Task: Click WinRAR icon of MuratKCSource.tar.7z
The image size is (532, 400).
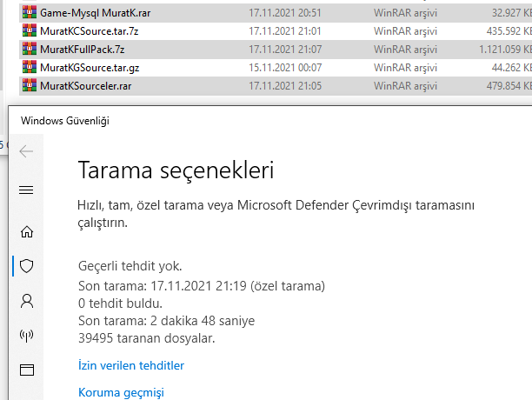Action: pyautogui.click(x=30, y=31)
